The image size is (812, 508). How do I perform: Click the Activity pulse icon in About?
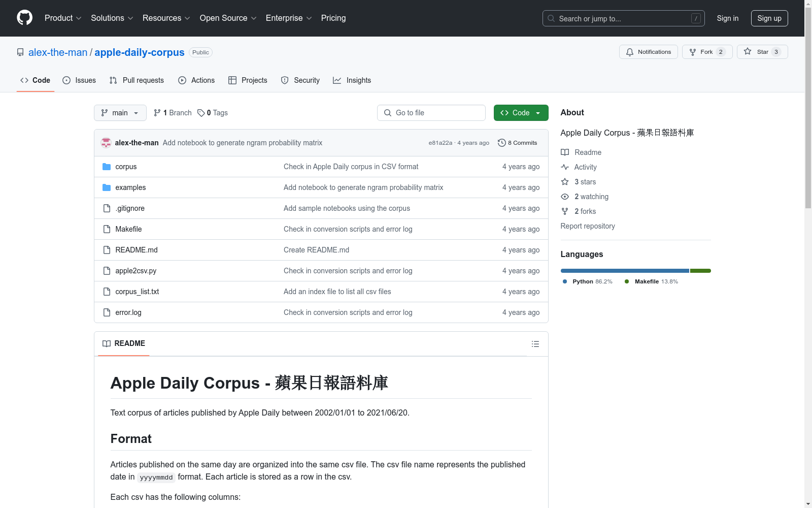pyautogui.click(x=565, y=167)
